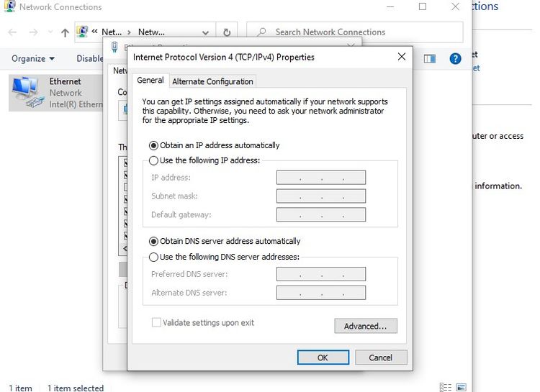Image resolution: width=540 pixels, height=392 pixels.
Task: Click the IP address input field
Action: 321,178
